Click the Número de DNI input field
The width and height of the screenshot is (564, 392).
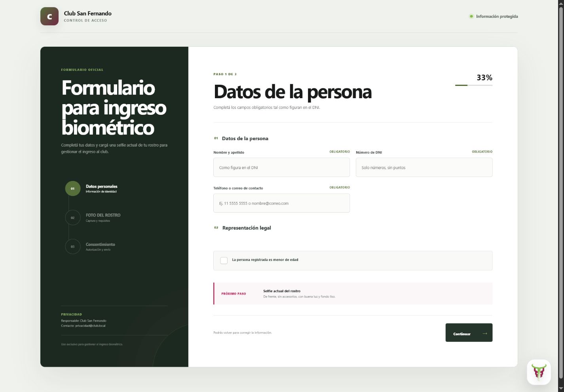(x=424, y=167)
